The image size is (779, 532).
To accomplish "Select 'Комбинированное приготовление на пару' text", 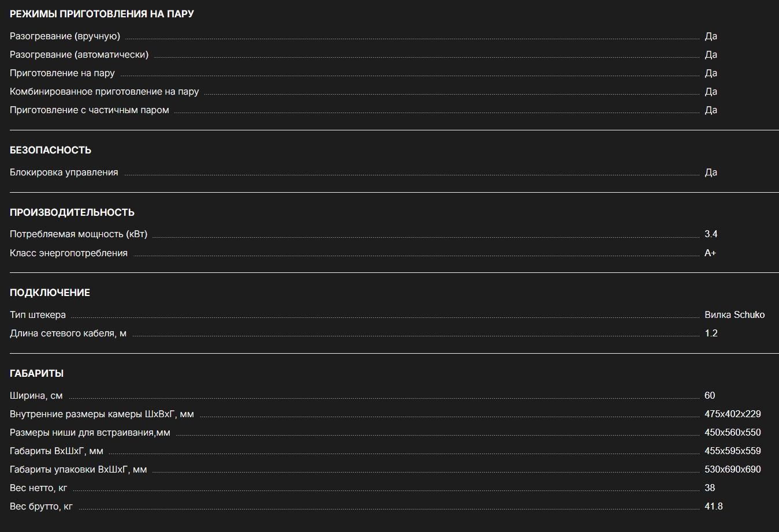I will pos(105,92).
